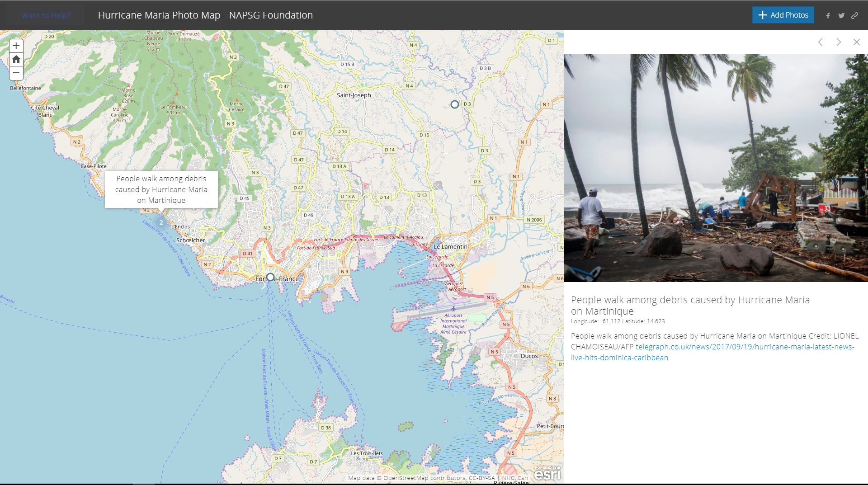Zoom out of the map
The image size is (868, 485).
(16, 73)
